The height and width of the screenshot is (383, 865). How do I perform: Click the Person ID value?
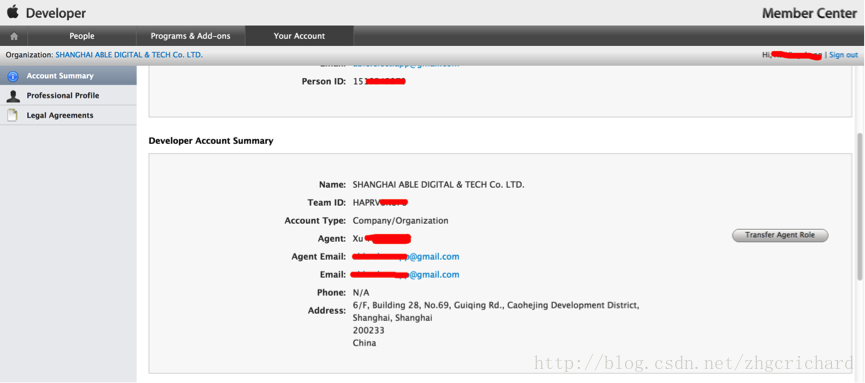(379, 82)
